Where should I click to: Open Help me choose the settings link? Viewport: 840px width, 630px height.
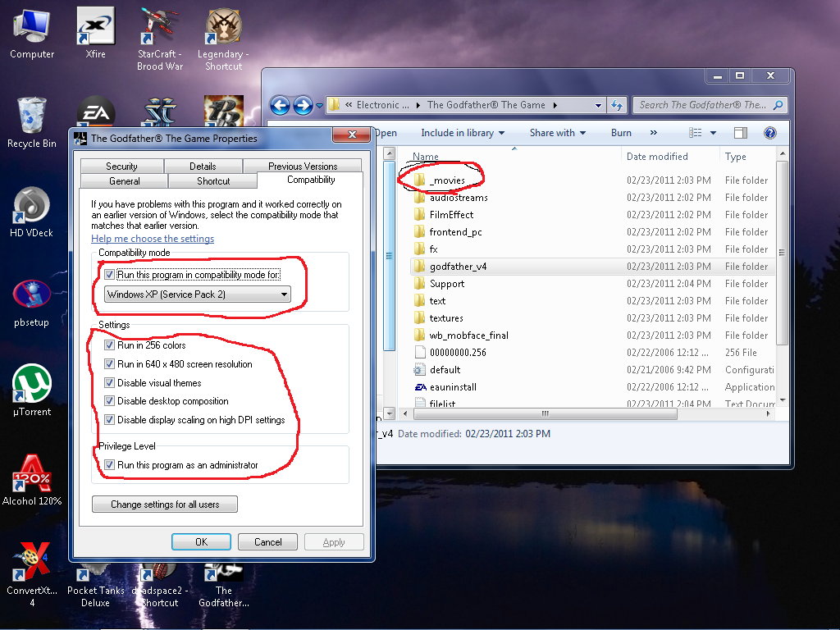pos(152,239)
